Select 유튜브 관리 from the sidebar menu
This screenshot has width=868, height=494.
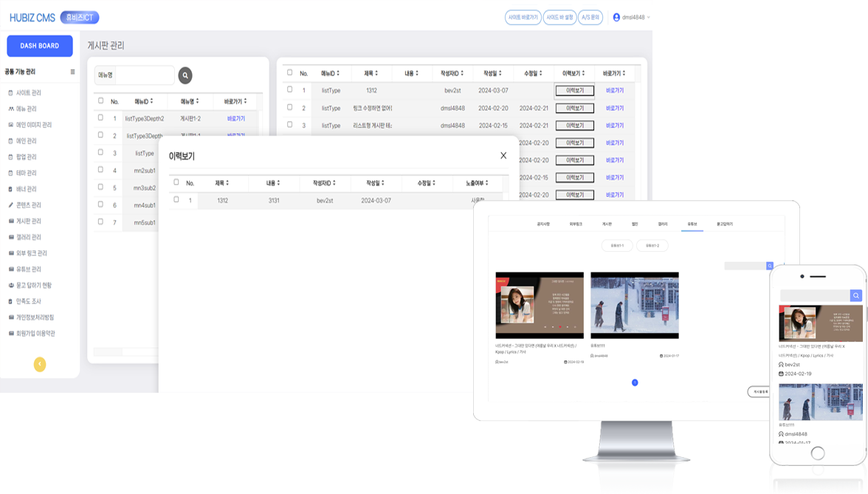(29, 270)
